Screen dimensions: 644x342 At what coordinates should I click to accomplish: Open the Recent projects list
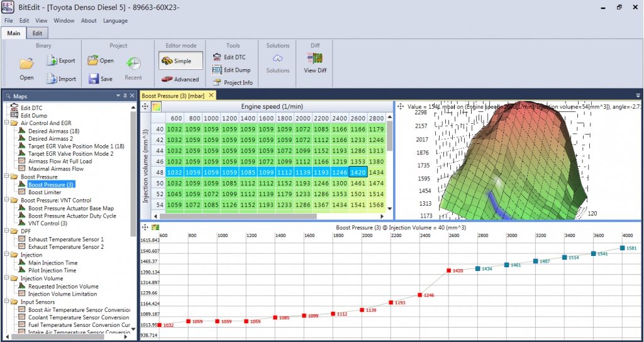[133, 69]
